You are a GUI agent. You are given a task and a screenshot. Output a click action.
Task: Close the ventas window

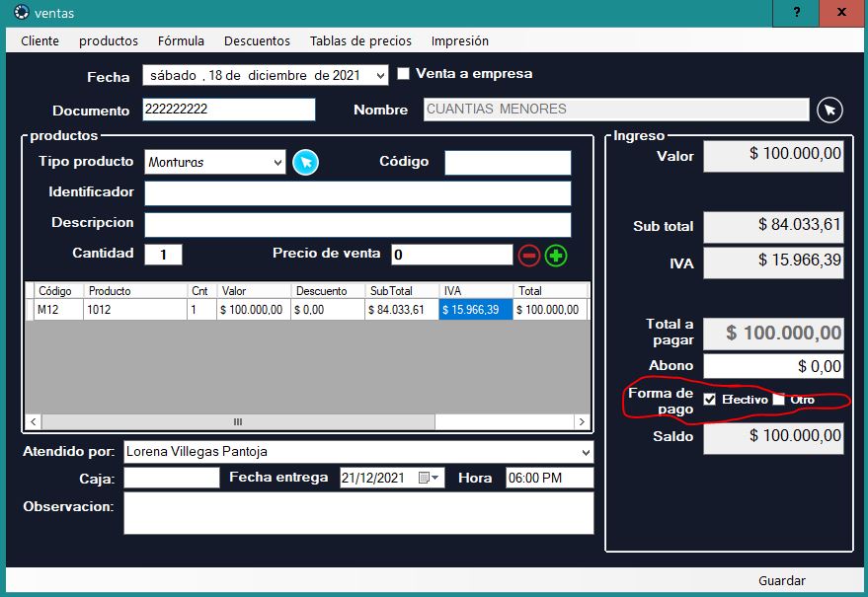click(841, 12)
